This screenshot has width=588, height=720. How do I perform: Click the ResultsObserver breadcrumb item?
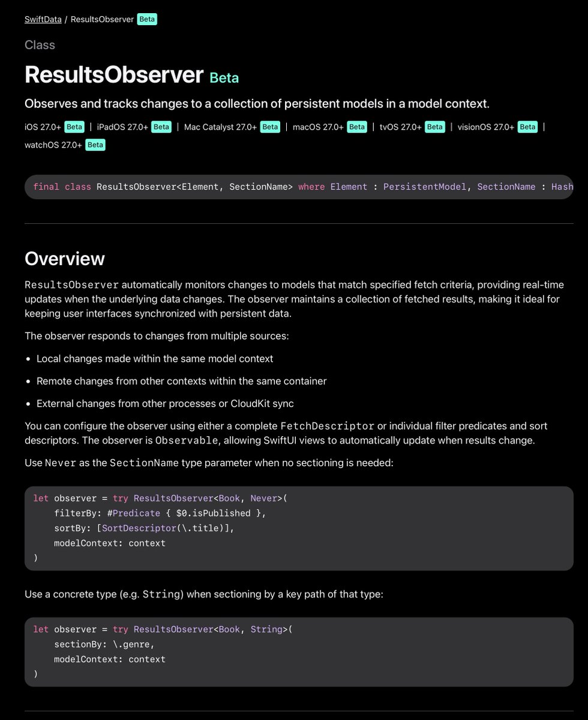tap(102, 19)
